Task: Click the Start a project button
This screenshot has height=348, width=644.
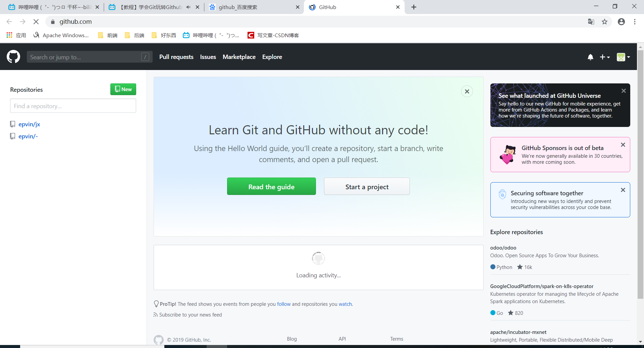Action: tap(367, 187)
